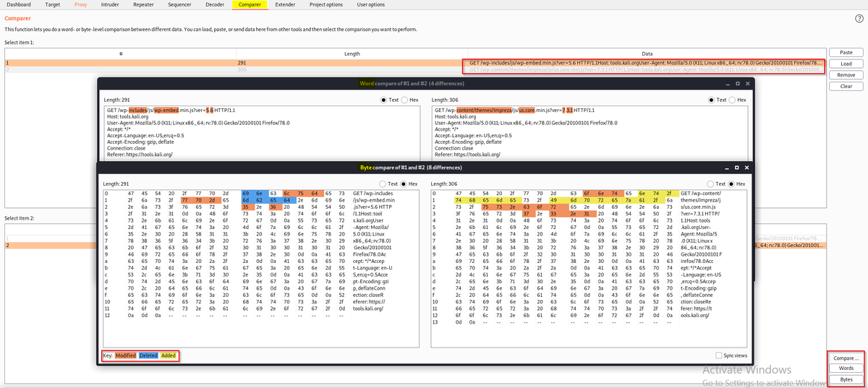Click the Load button

[846, 64]
